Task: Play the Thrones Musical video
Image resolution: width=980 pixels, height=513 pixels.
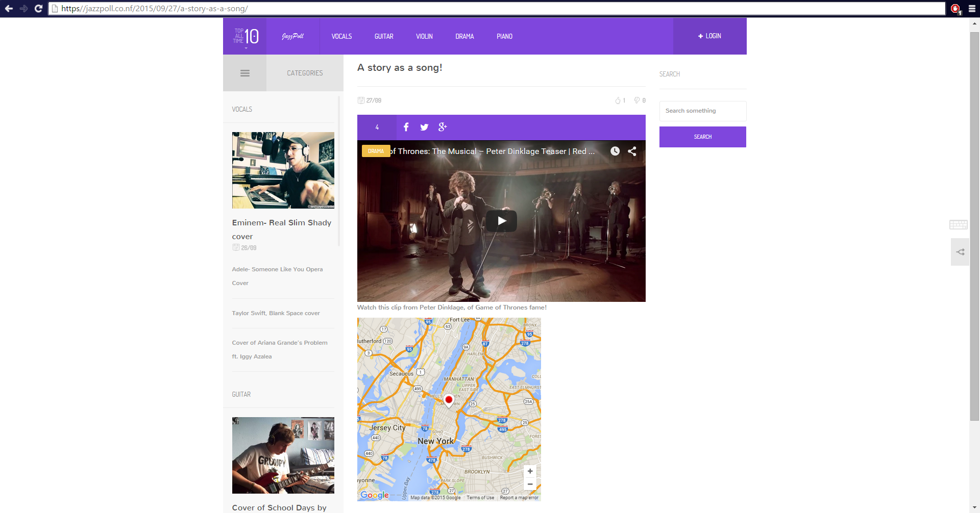Action: pyautogui.click(x=501, y=221)
